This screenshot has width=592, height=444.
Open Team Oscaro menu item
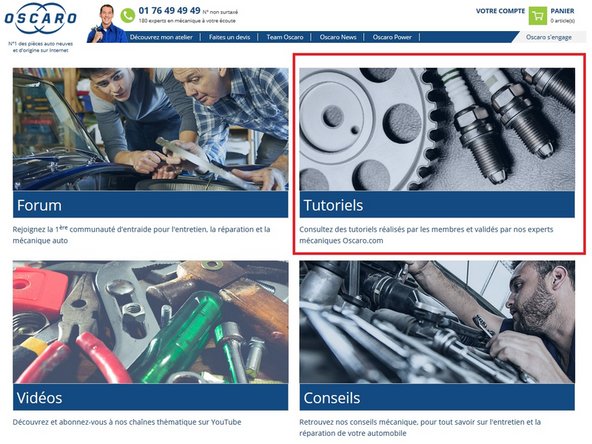(285, 37)
